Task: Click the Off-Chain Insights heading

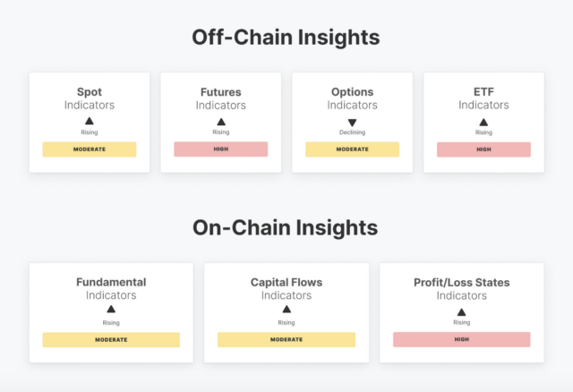Action: click(x=286, y=38)
